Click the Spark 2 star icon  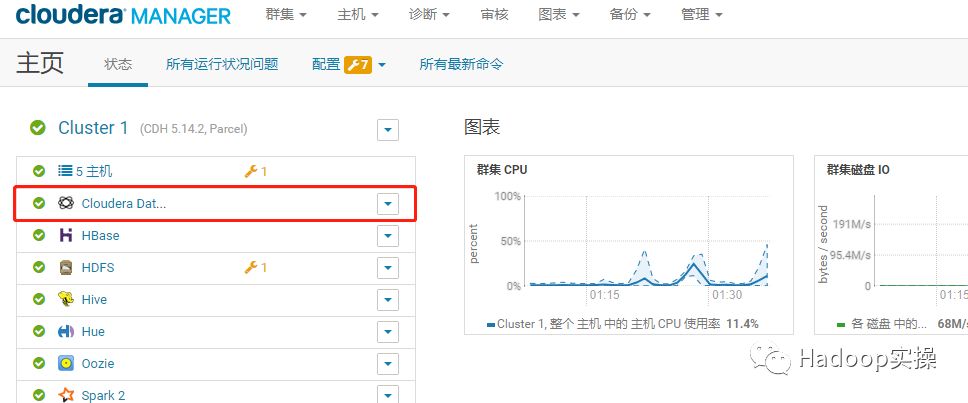pos(66,395)
